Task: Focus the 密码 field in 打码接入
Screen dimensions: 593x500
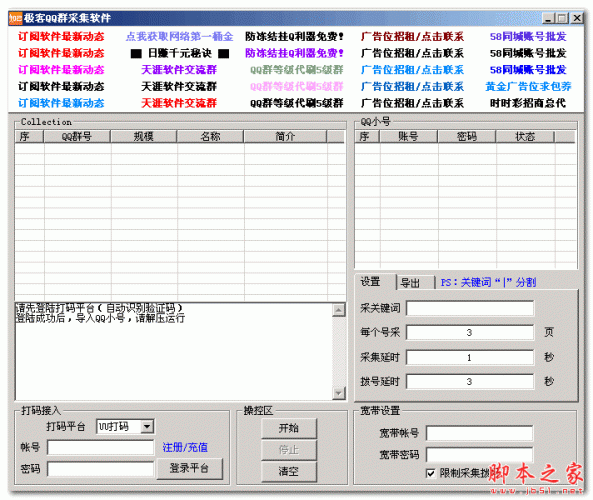Action: [101, 469]
